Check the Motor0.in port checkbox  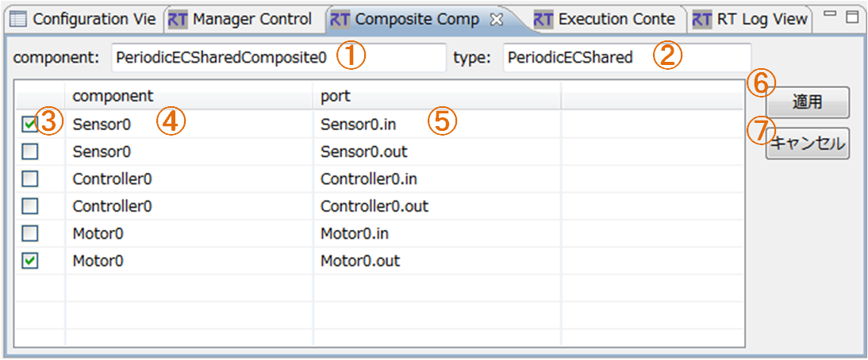pos(30,233)
